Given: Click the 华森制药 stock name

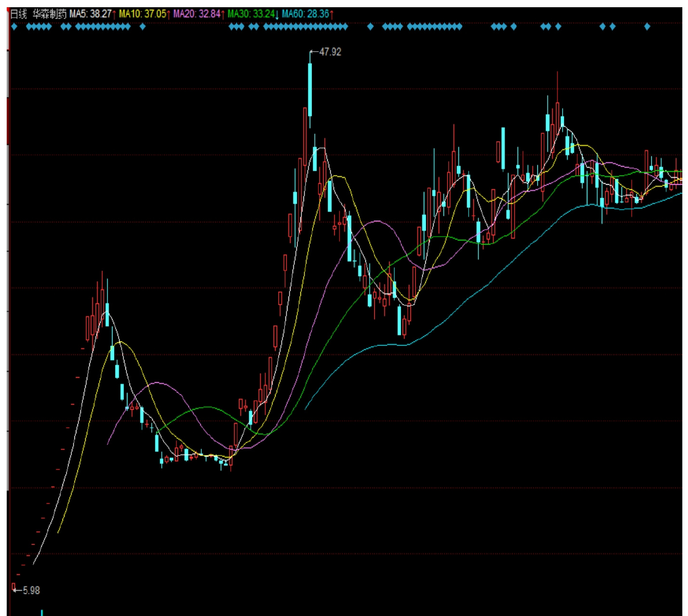Looking at the screenshot, I should 50,14.
